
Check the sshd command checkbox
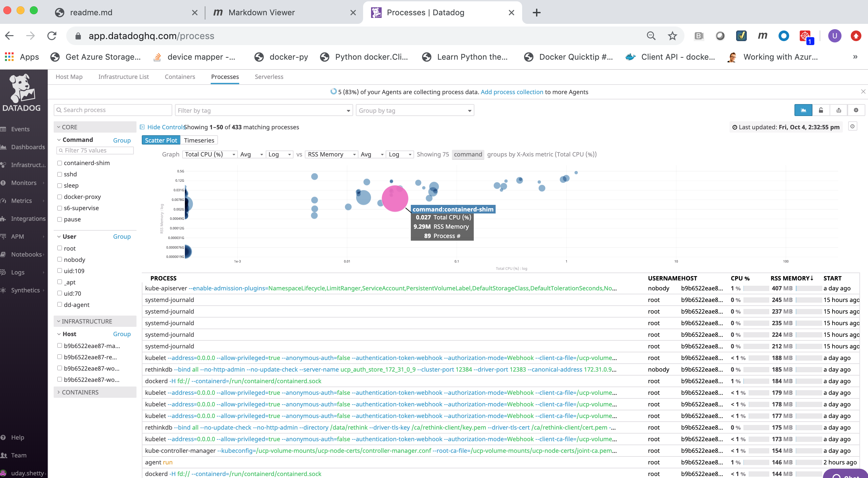(x=60, y=174)
